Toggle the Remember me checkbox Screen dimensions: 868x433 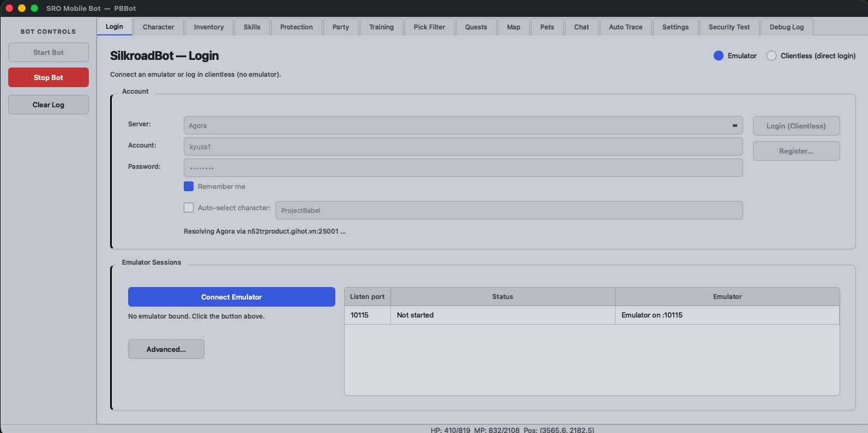tap(189, 186)
